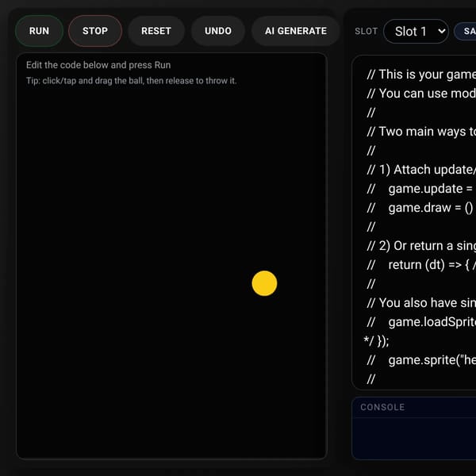Place cursor on "game.draw = ()" line

click(x=421, y=208)
